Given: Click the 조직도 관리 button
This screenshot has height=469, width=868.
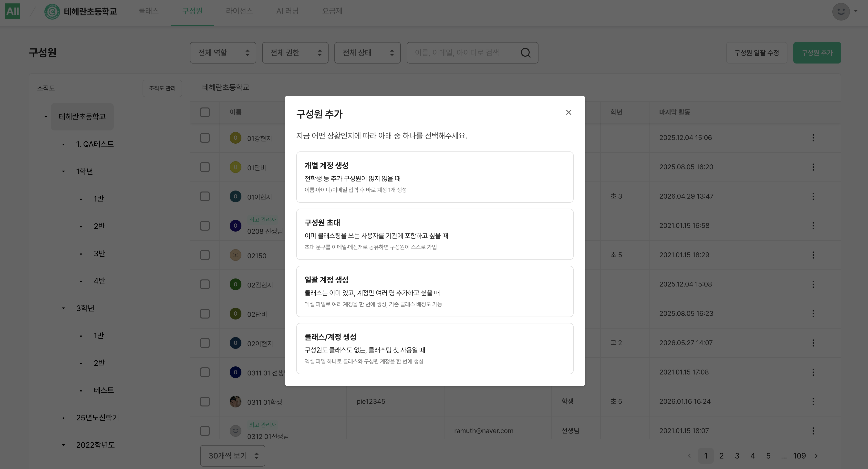Looking at the screenshot, I should (162, 88).
